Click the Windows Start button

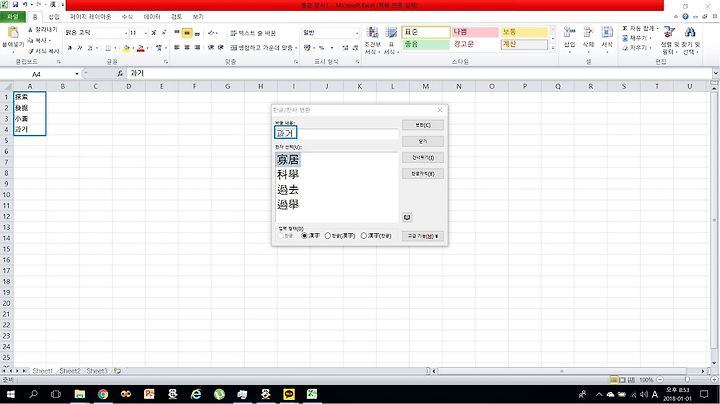pyautogui.click(x=10, y=394)
